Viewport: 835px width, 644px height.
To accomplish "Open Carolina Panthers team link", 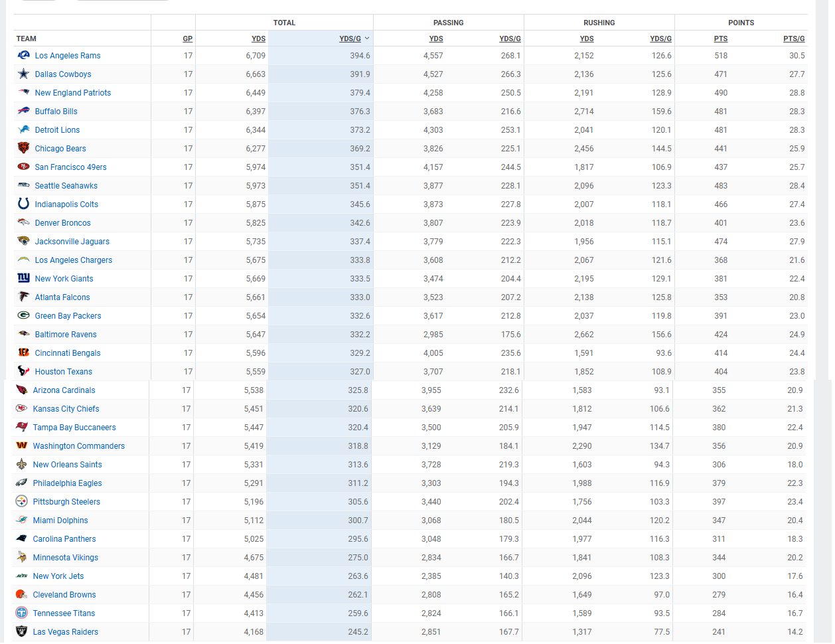I will 64,539.
